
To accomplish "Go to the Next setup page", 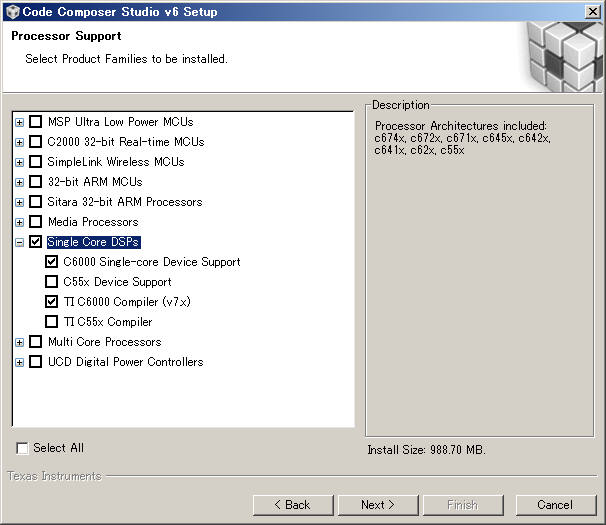I will pos(378,505).
